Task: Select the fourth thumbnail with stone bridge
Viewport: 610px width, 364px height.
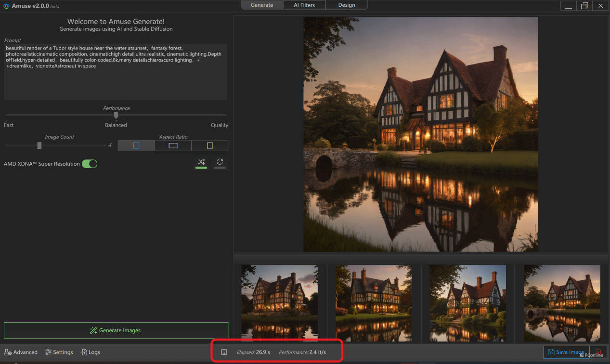Action: coord(562,303)
